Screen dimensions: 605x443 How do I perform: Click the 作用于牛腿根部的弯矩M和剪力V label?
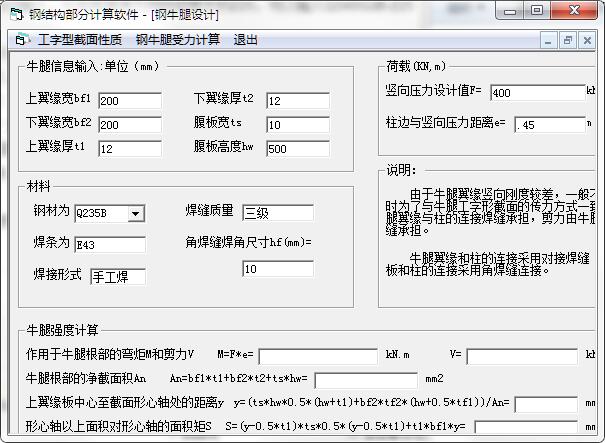click(x=110, y=354)
